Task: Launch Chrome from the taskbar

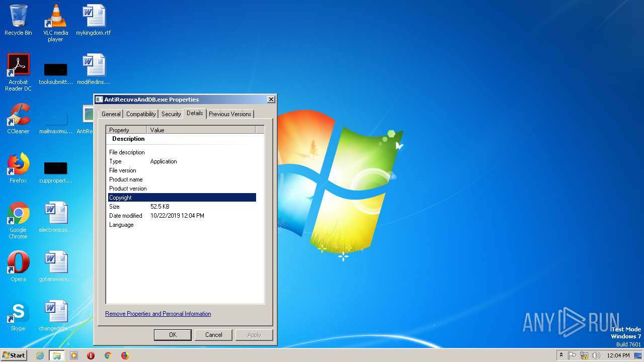Action: pos(108,355)
